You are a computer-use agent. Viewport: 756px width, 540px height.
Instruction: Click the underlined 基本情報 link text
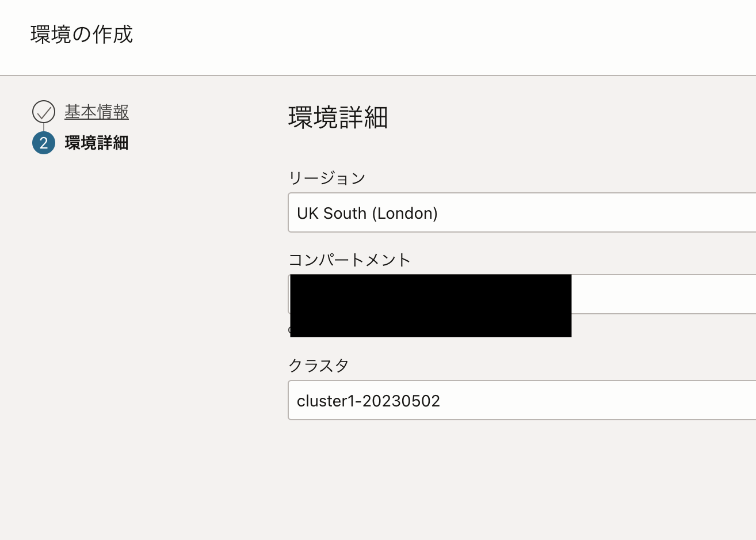[x=96, y=112]
